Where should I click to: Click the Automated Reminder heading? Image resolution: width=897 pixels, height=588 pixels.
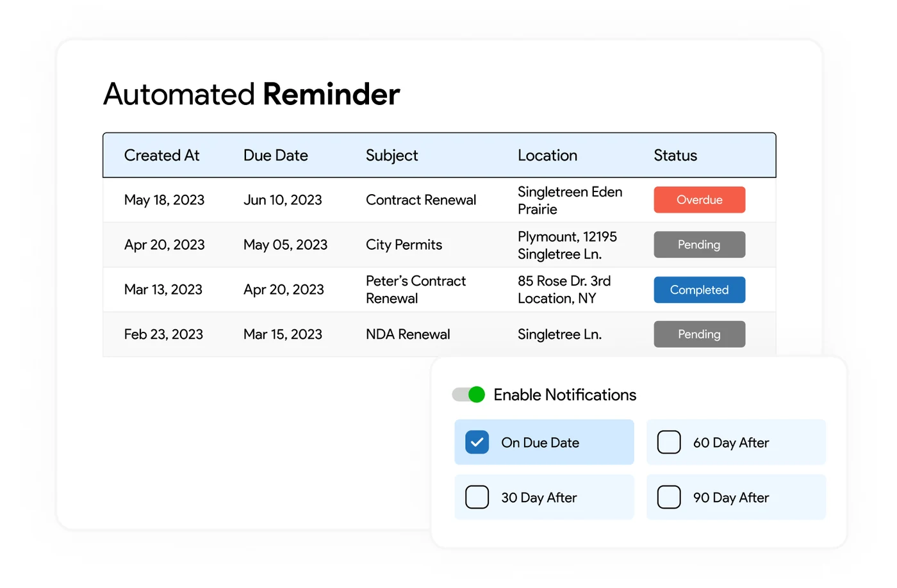pos(251,94)
